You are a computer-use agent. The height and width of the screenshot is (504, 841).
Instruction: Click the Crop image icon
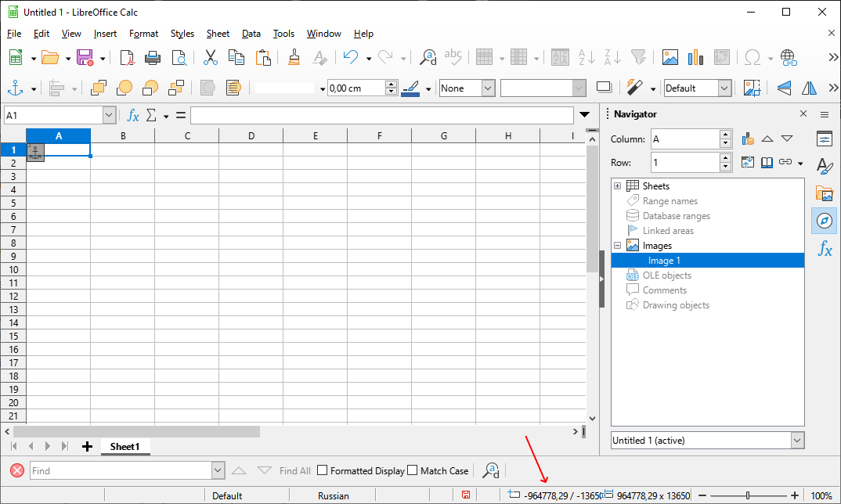pos(752,88)
